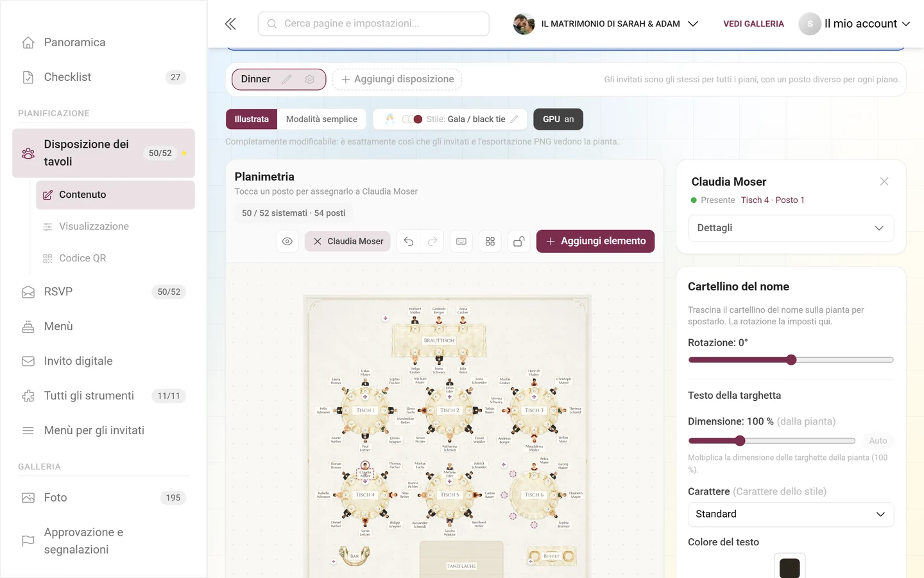
Task: Collapse the sidebar with the double-chevron icon
Action: click(230, 24)
